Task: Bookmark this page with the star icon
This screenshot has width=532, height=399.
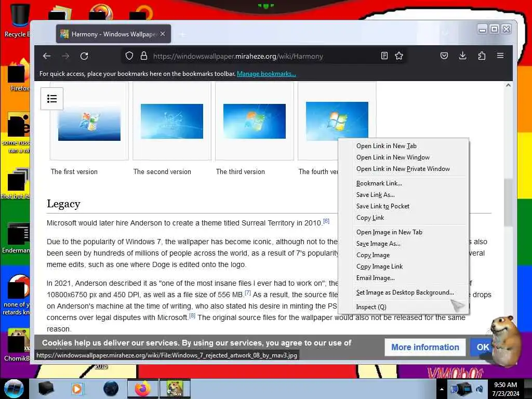Action: [x=399, y=56]
